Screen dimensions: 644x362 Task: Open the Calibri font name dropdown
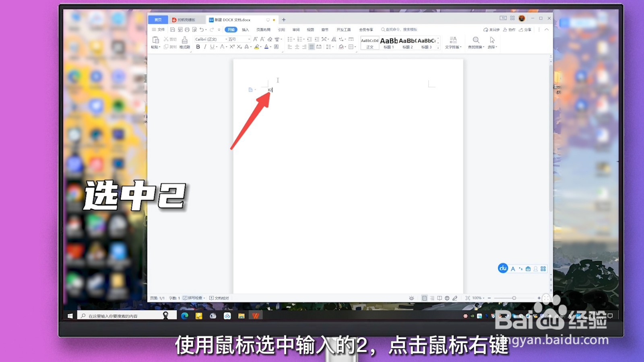click(x=225, y=39)
